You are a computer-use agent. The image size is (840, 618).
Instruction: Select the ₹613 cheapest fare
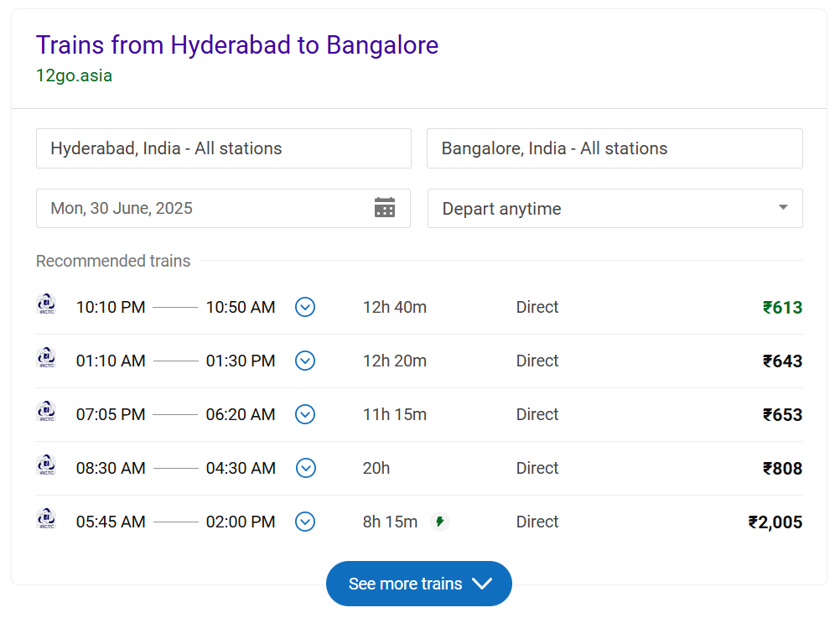782,307
